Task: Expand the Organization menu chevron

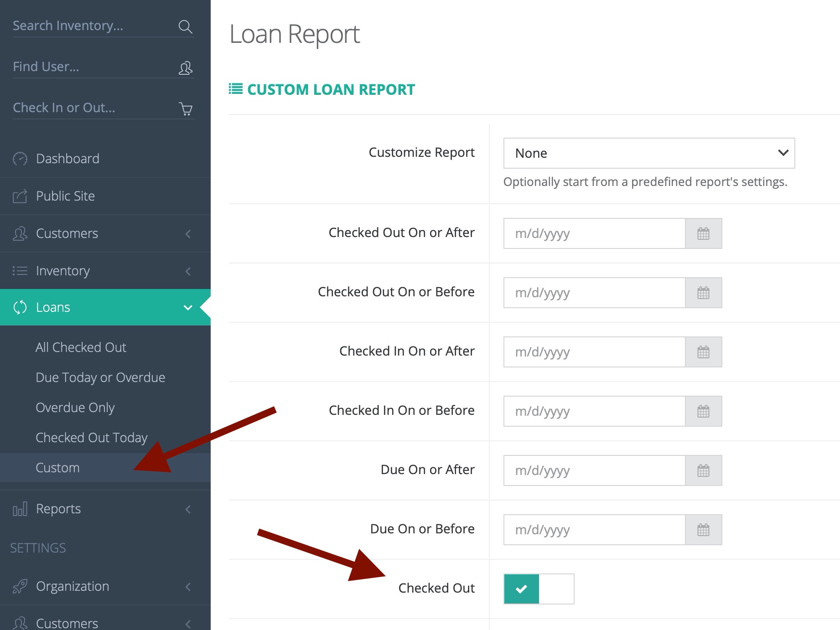Action: (x=188, y=587)
